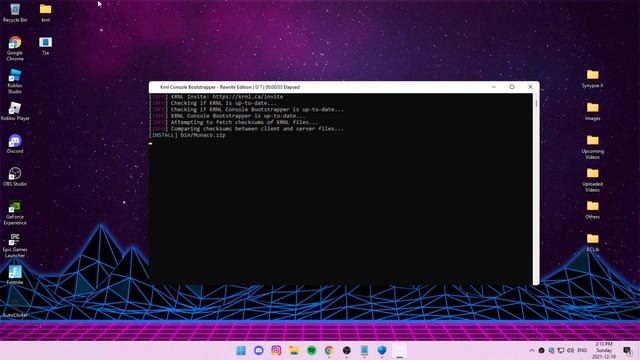Open the notification center icon
This screenshot has height=360, width=640.
627,350
